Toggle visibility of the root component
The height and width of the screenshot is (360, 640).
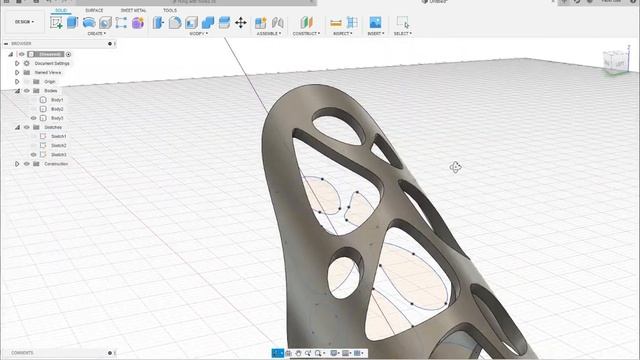[x=22, y=54]
